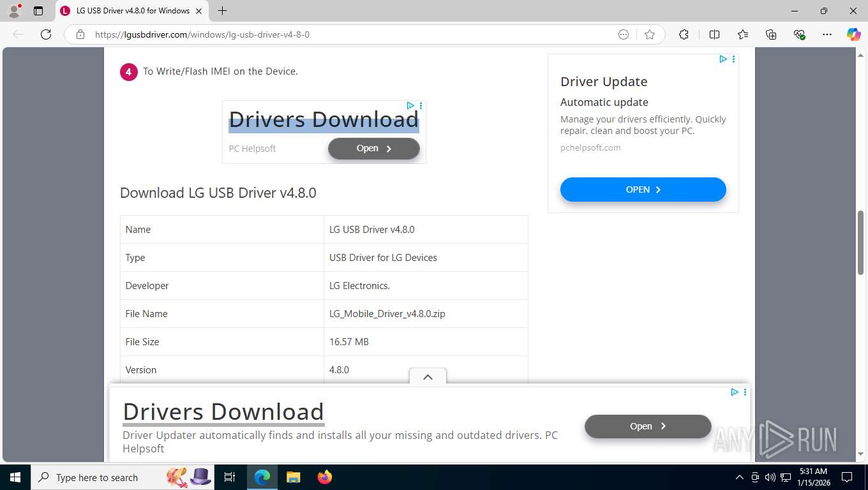Image resolution: width=868 pixels, height=490 pixels.
Task: Toggle split screen view
Action: point(714,34)
